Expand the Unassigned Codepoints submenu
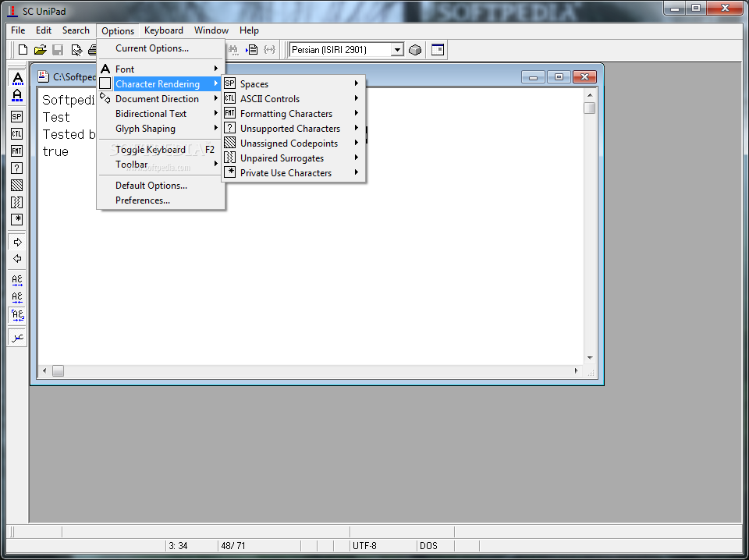Viewport: 749px width, 560px height. (x=293, y=144)
